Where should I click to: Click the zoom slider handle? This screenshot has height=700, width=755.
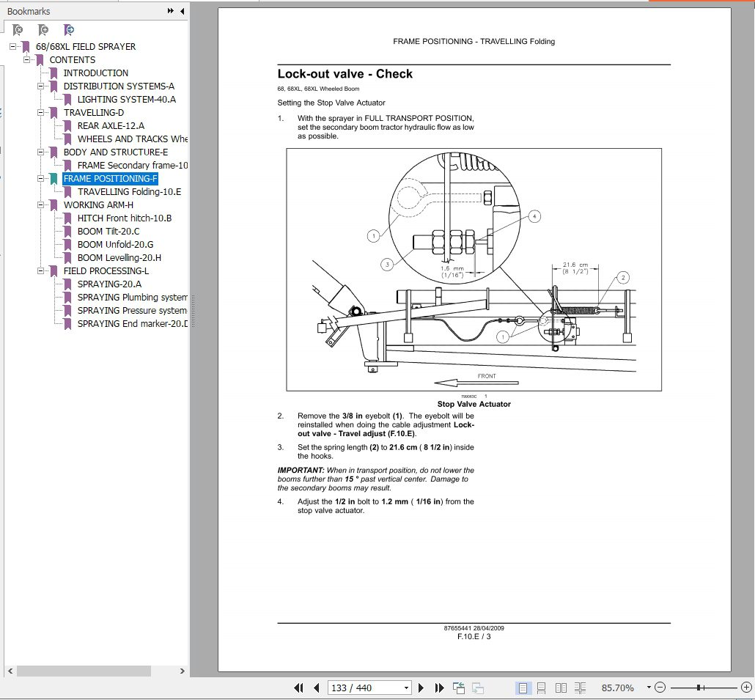coord(699,688)
